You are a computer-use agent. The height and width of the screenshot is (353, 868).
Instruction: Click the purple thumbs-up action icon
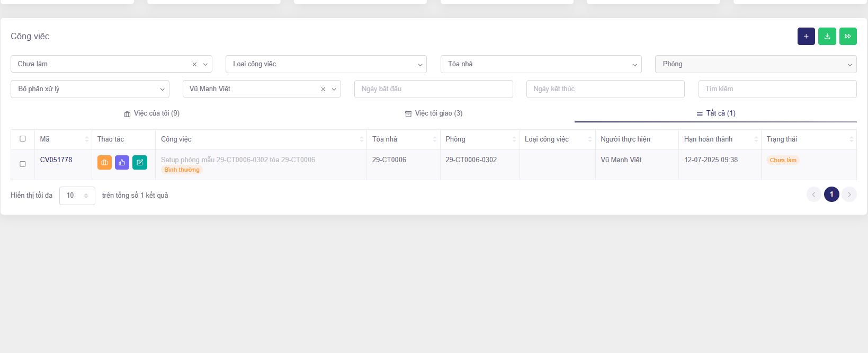(122, 163)
